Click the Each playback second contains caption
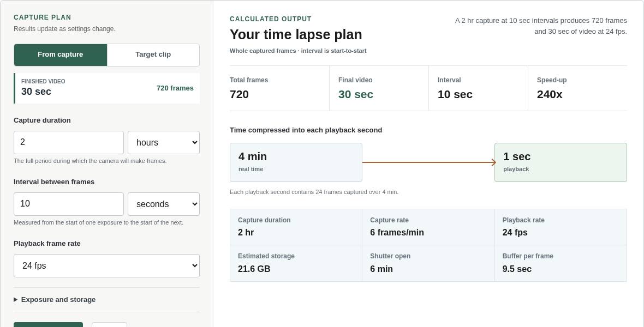644x327 pixels. point(314,192)
